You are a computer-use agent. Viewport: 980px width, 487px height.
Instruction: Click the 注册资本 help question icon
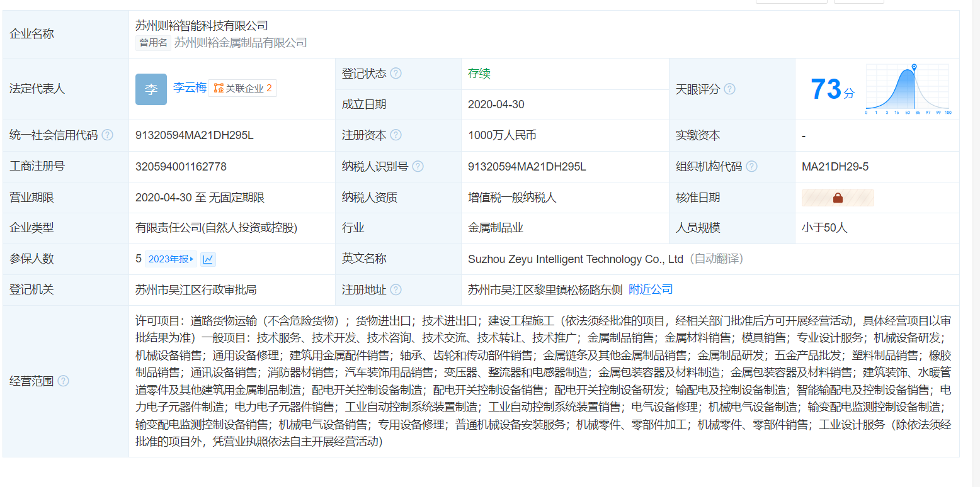point(396,135)
